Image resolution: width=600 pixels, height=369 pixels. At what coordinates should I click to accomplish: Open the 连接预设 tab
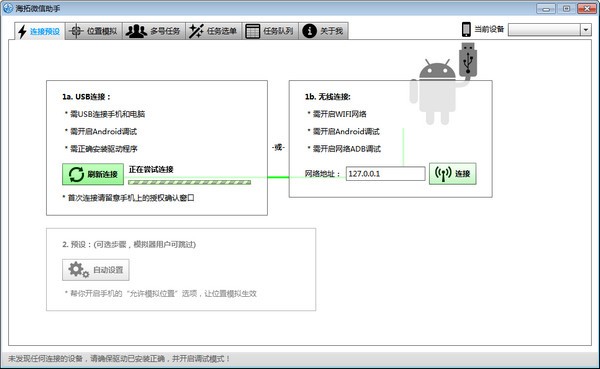pos(39,31)
